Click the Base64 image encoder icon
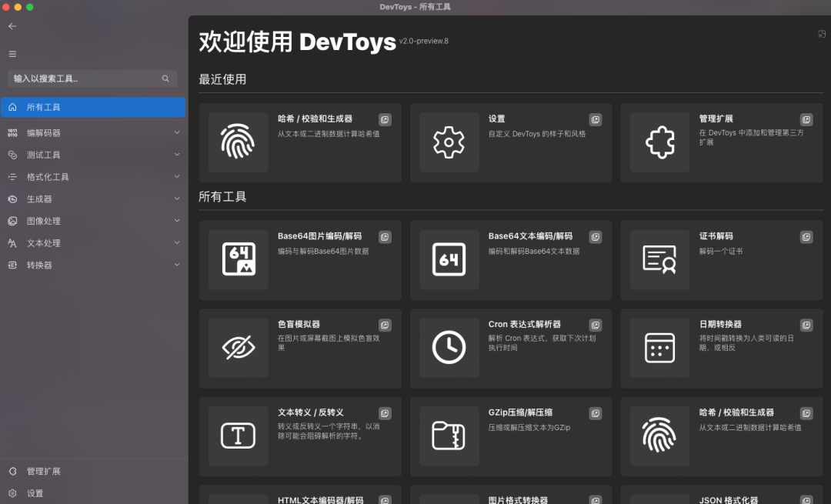 pyautogui.click(x=239, y=259)
